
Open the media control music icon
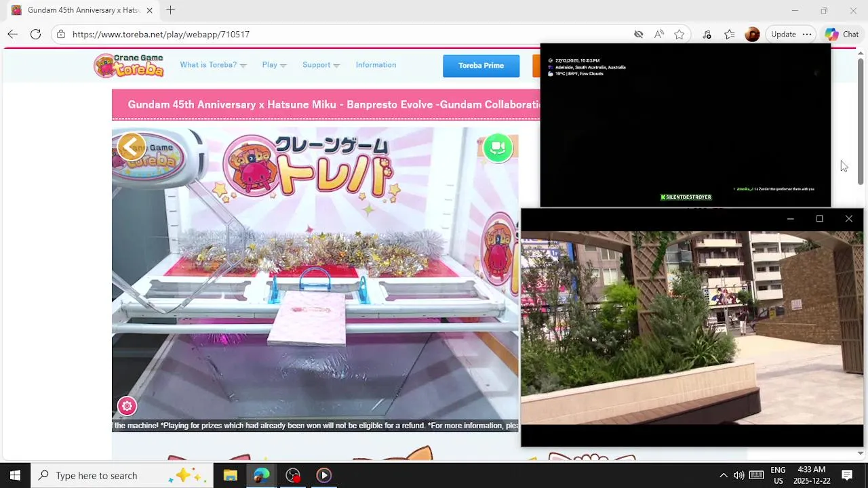tap(707, 34)
